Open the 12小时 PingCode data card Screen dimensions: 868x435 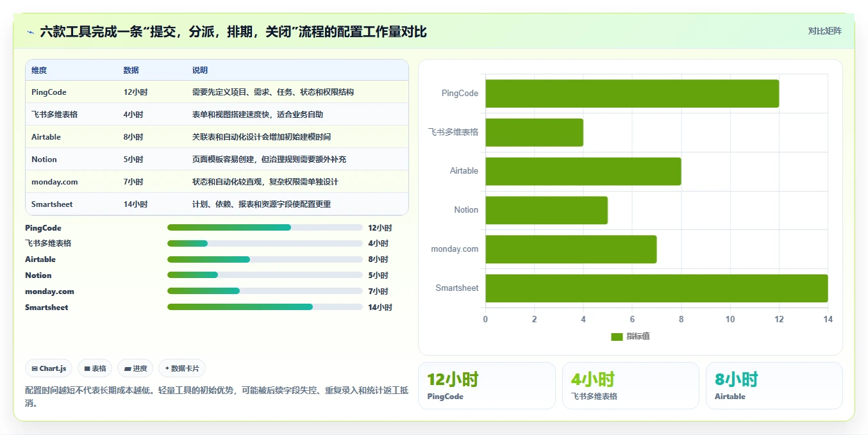click(487, 386)
